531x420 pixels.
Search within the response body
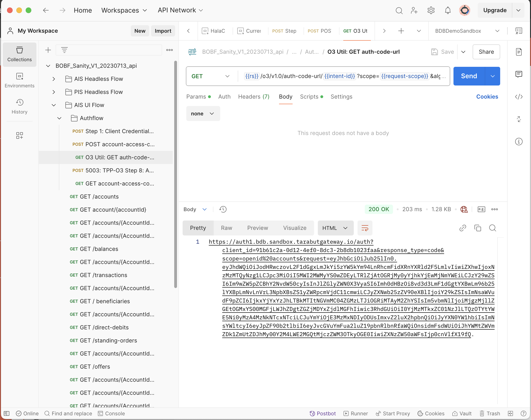492,228
